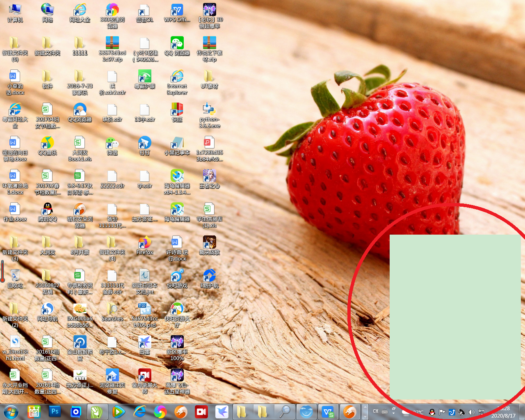Viewport: 525px width, 420px height.
Task: Select the 8月开票 folder
Action: (80, 246)
